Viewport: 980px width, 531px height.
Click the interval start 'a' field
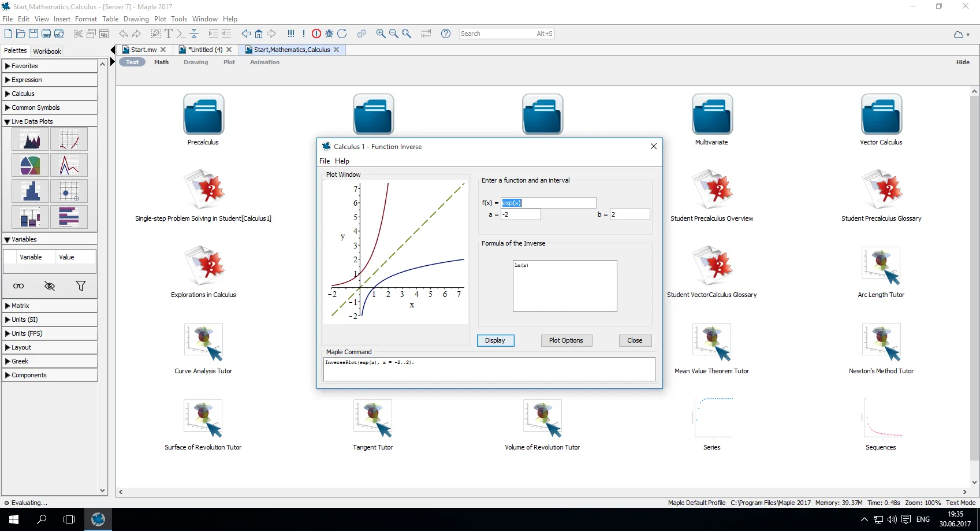click(520, 214)
